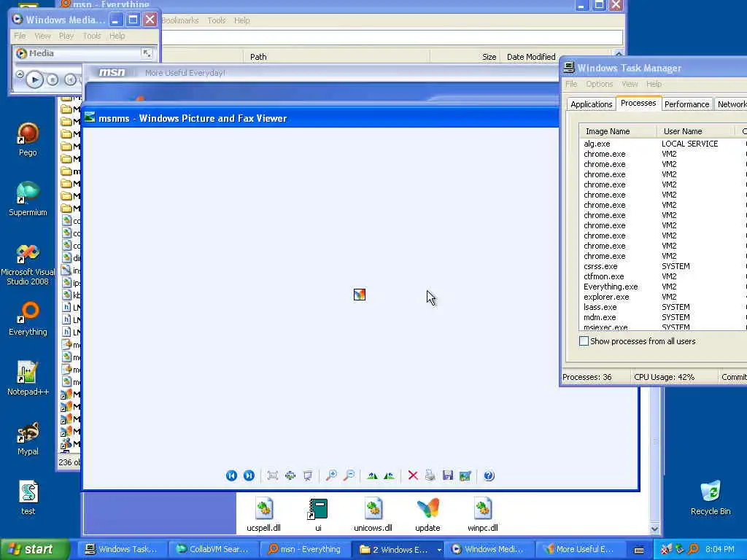The image size is (747, 560).
Task: Select Pego desktop icon
Action: point(28,139)
